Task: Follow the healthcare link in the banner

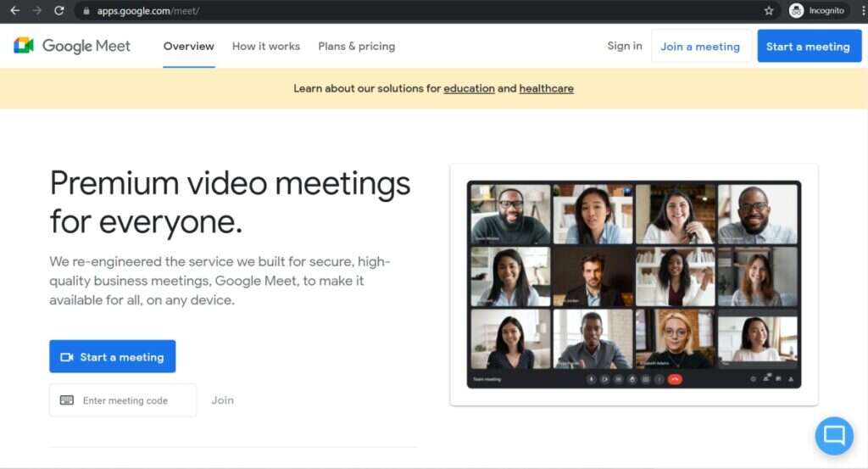Action: click(x=547, y=88)
